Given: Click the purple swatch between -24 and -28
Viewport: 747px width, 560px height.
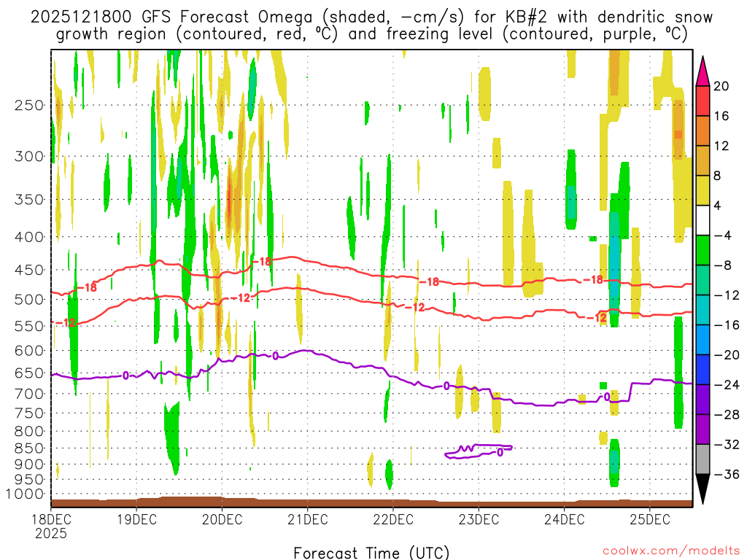Looking at the screenshot, I should click(703, 400).
